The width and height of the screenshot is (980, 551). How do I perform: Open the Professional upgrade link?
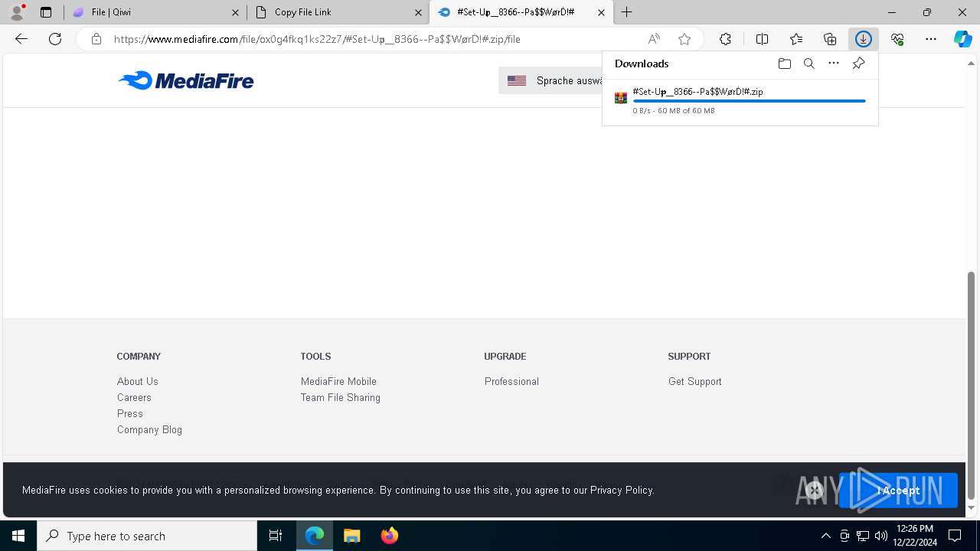(511, 381)
